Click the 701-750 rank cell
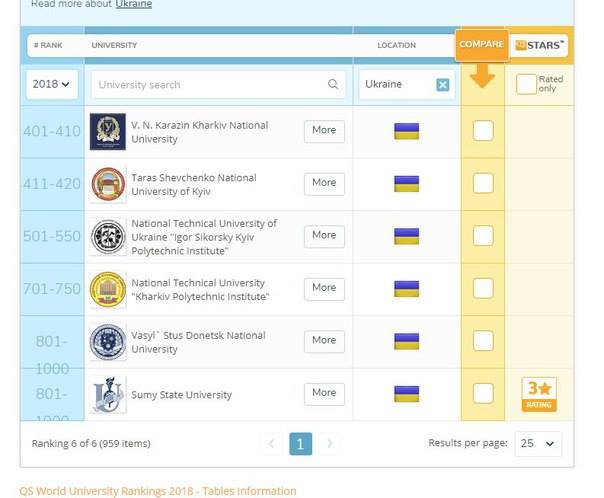The width and height of the screenshot is (604, 498). point(52,289)
